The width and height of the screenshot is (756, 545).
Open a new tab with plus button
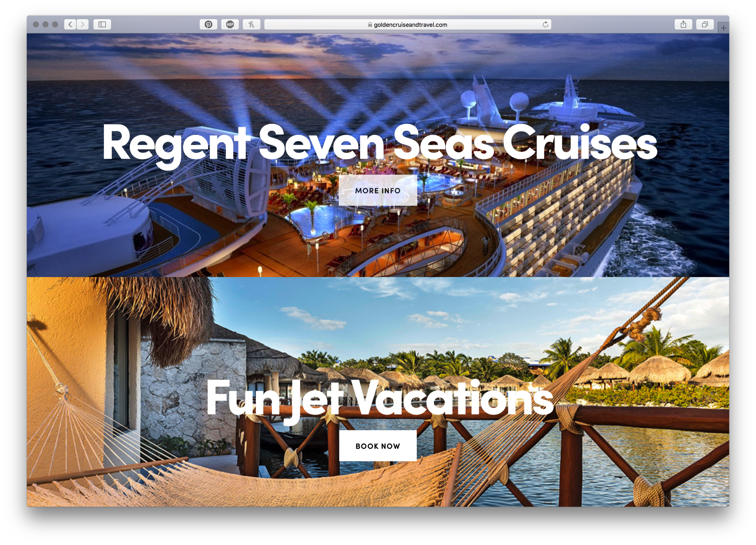coord(723,28)
